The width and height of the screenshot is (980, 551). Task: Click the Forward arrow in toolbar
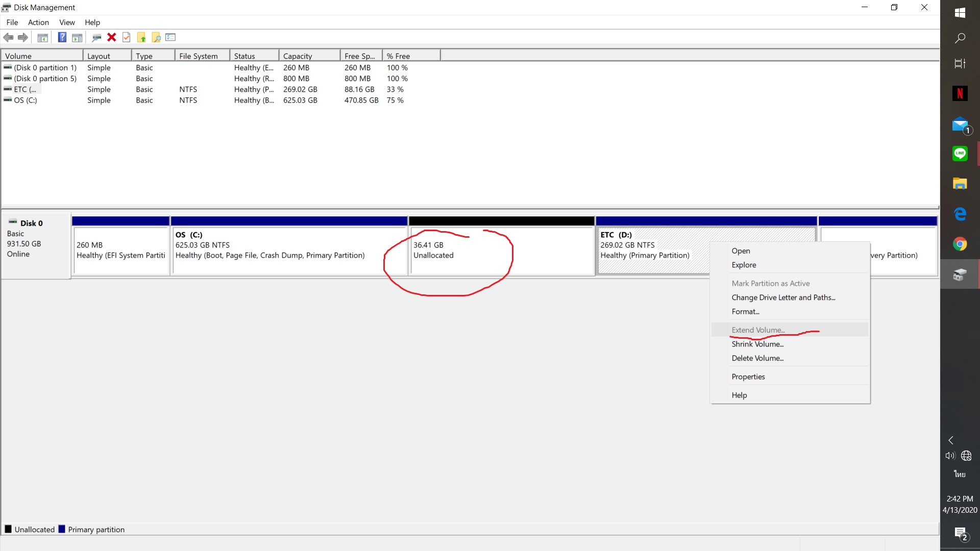coord(23,37)
